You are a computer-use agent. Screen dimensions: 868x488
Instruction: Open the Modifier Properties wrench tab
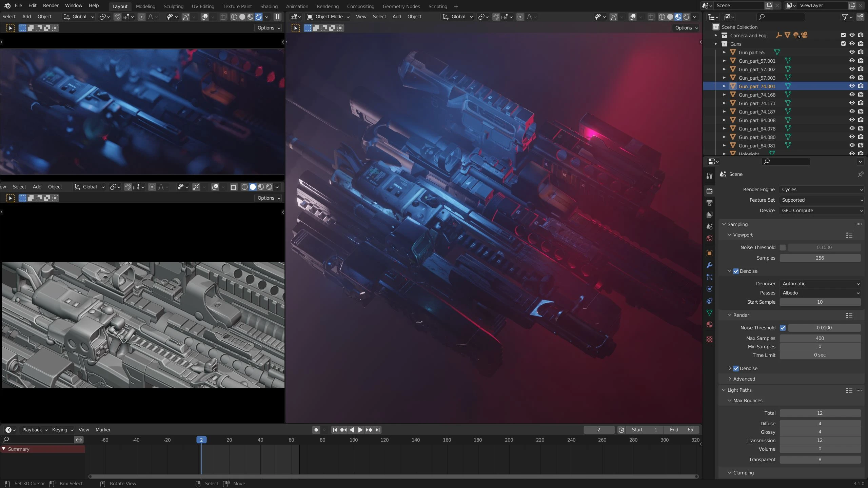click(709, 265)
